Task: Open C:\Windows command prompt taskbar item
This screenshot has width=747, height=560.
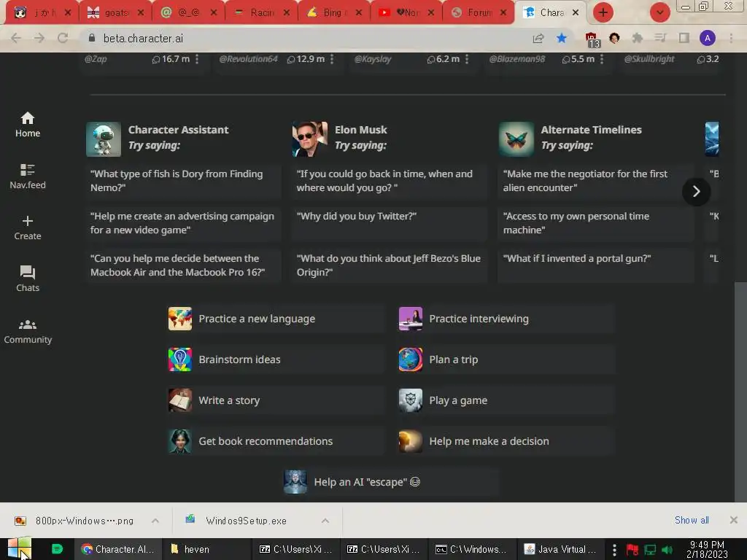Action: point(472,549)
